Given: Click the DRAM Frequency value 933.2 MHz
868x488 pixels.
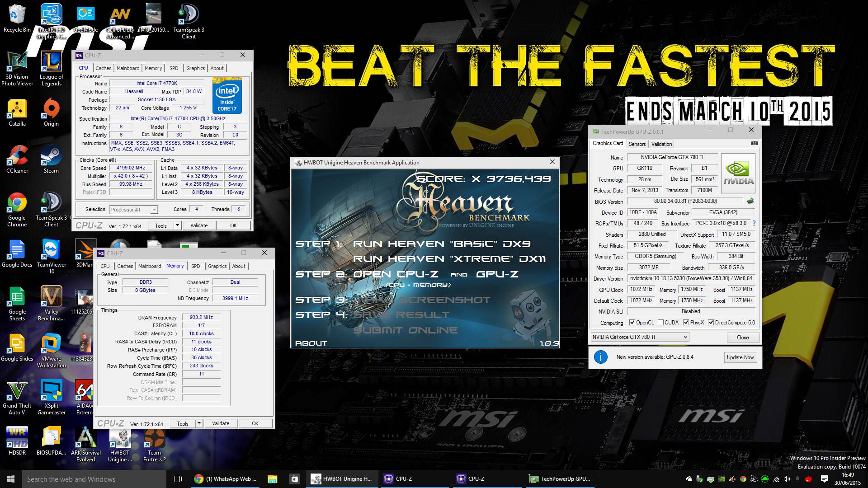Looking at the screenshot, I should click(x=201, y=317).
